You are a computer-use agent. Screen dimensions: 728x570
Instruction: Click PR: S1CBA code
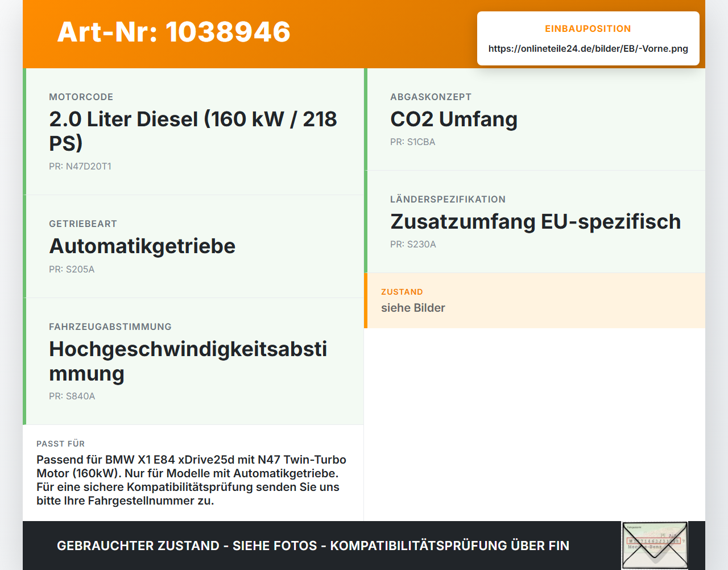(x=413, y=142)
